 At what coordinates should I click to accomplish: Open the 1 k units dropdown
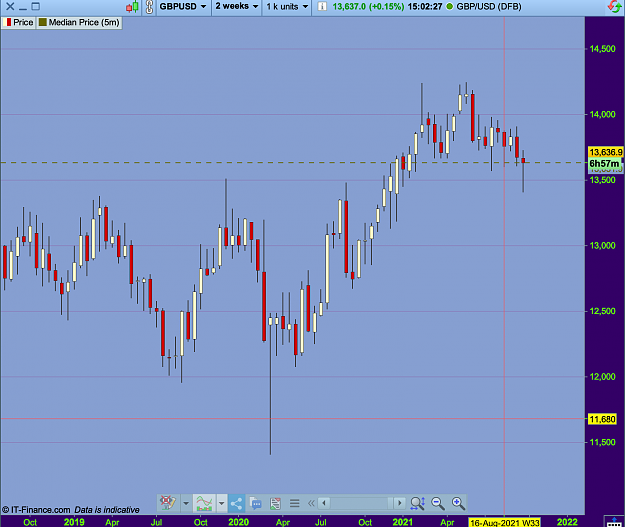(287, 6)
